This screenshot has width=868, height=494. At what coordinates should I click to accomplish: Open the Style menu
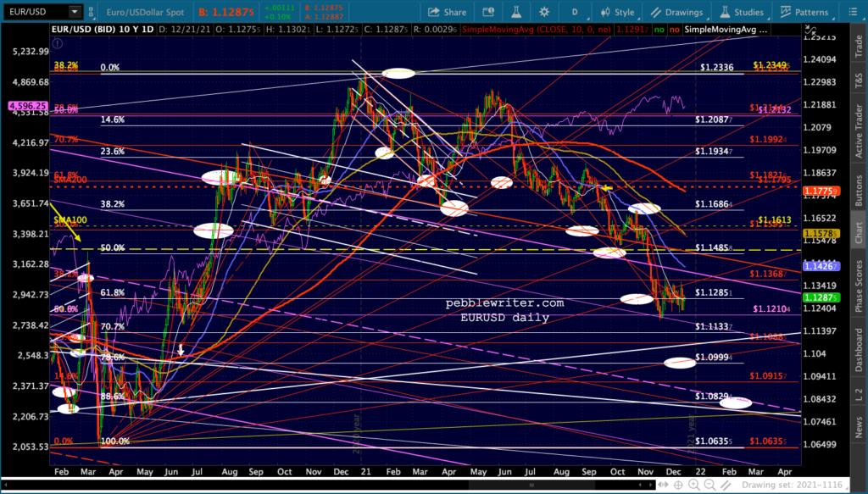618,12
